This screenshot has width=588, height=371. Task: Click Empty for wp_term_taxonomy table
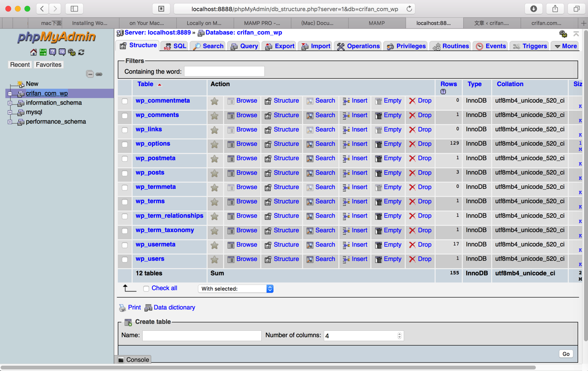tap(388, 230)
